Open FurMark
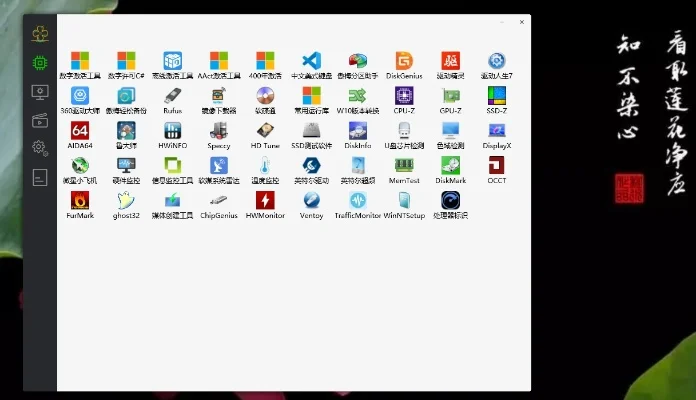 [x=80, y=205]
